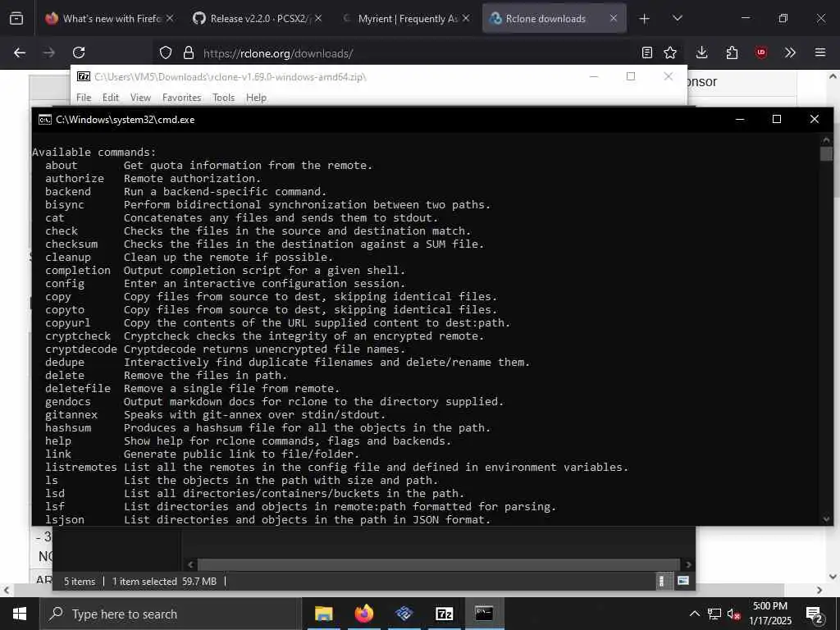Viewport: 840px width, 630px height.
Task: Click the 7-Zip horizontal scrollbar thumb
Action: (x=439, y=564)
